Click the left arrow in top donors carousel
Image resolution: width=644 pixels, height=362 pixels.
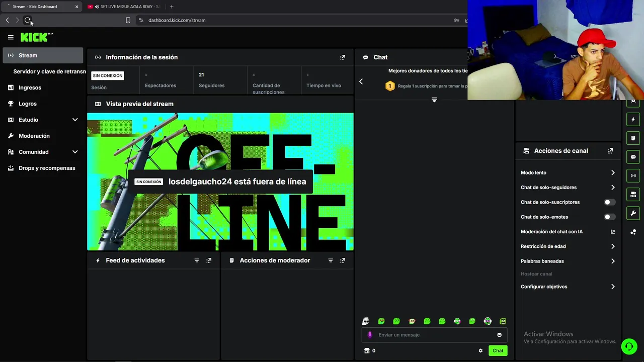click(361, 81)
